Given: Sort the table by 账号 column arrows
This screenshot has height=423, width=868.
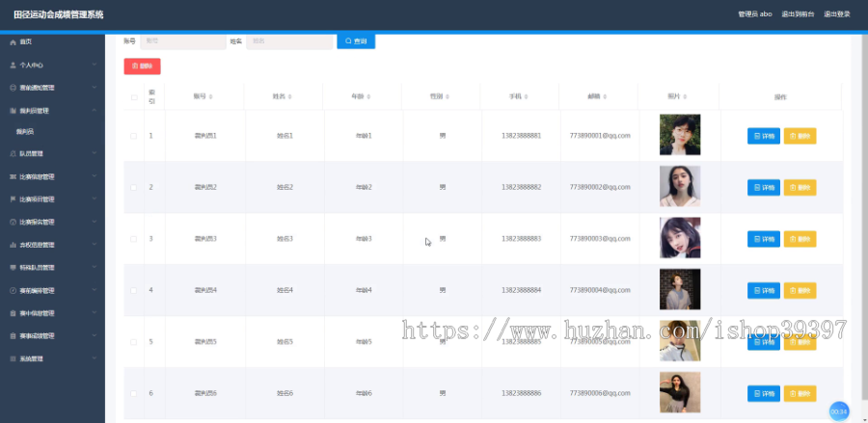Looking at the screenshot, I should [x=211, y=96].
